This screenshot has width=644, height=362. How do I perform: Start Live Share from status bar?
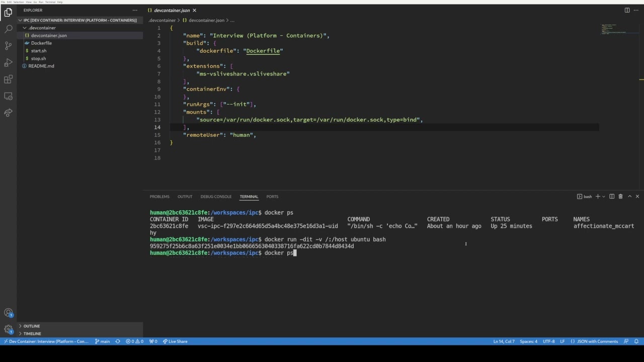[x=175, y=341]
